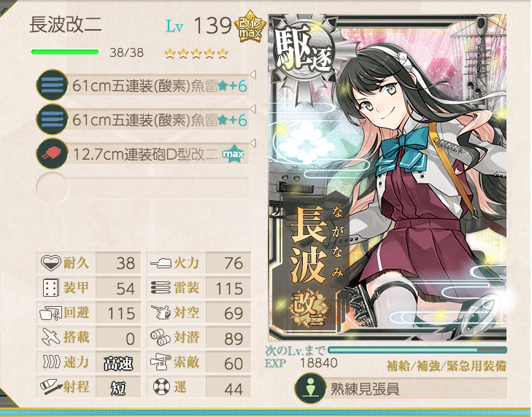Click the 改修max gold star badge
532x417 pixels.
point(250,27)
